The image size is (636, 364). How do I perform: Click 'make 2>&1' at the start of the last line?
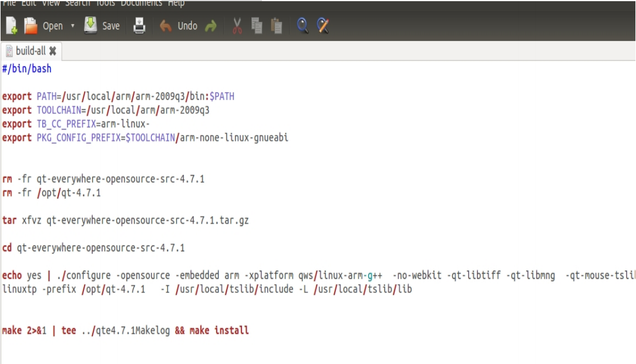pos(24,331)
